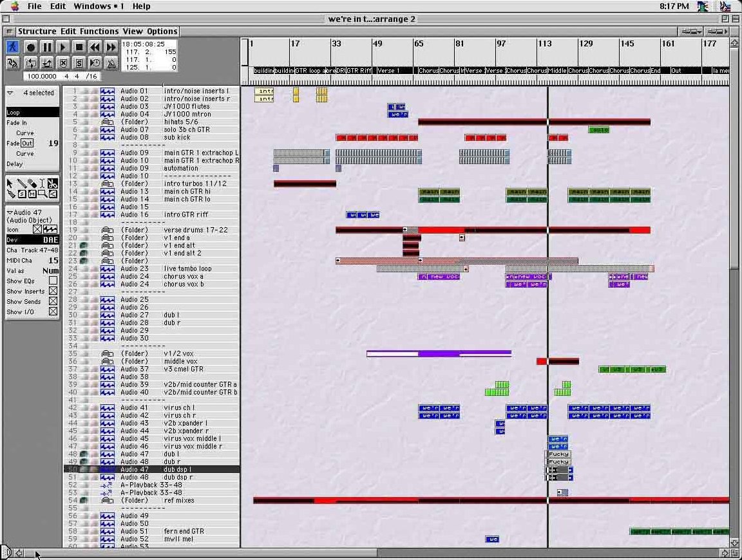
Task: Click the Fade Out type button
Action: 26,143
